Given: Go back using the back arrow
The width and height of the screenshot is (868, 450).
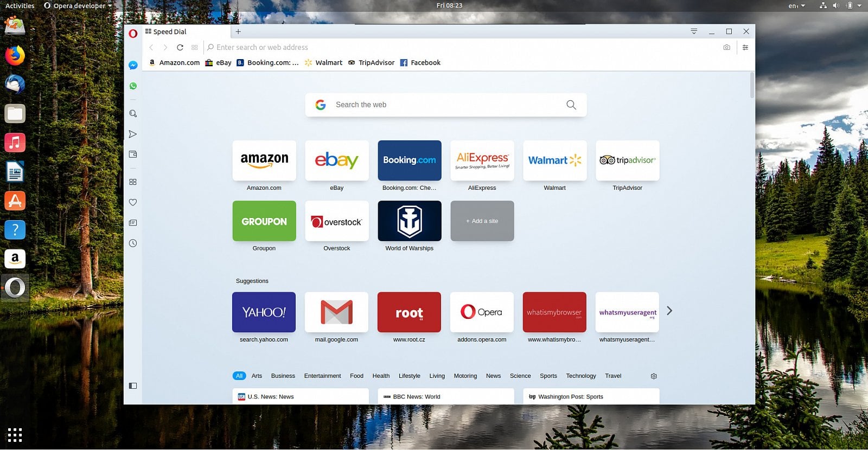Looking at the screenshot, I should click(151, 48).
